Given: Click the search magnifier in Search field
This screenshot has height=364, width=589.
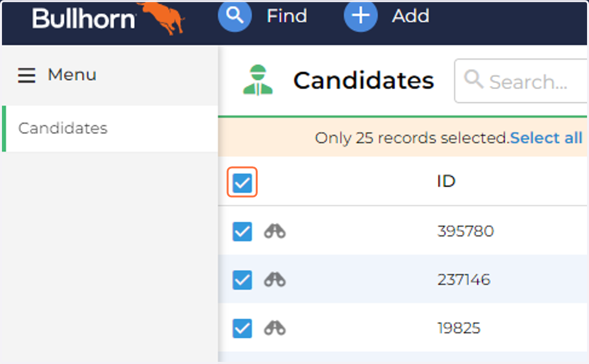Looking at the screenshot, I should [x=474, y=80].
